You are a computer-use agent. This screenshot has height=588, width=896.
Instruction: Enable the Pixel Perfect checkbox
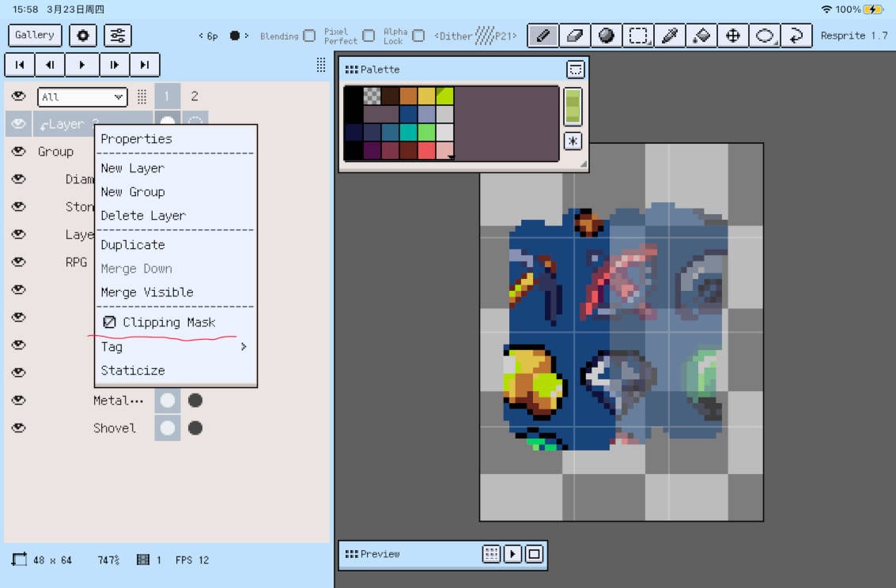pyautogui.click(x=369, y=36)
